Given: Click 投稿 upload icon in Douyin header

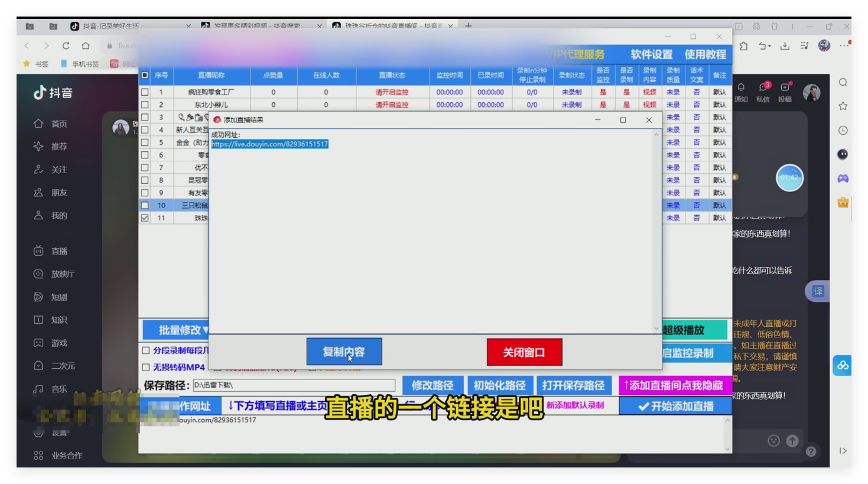Looking at the screenshot, I should [785, 87].
